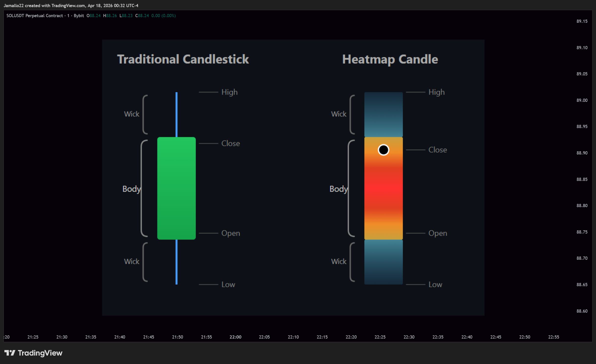Click the black close dot on heatmap candle

[x=383, y=150]
